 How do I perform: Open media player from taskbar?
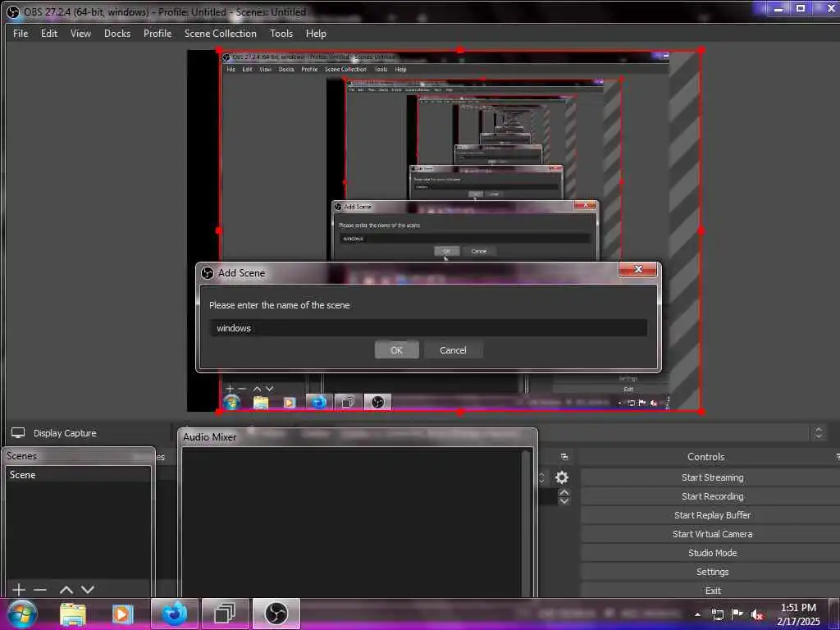coord(122,614)
